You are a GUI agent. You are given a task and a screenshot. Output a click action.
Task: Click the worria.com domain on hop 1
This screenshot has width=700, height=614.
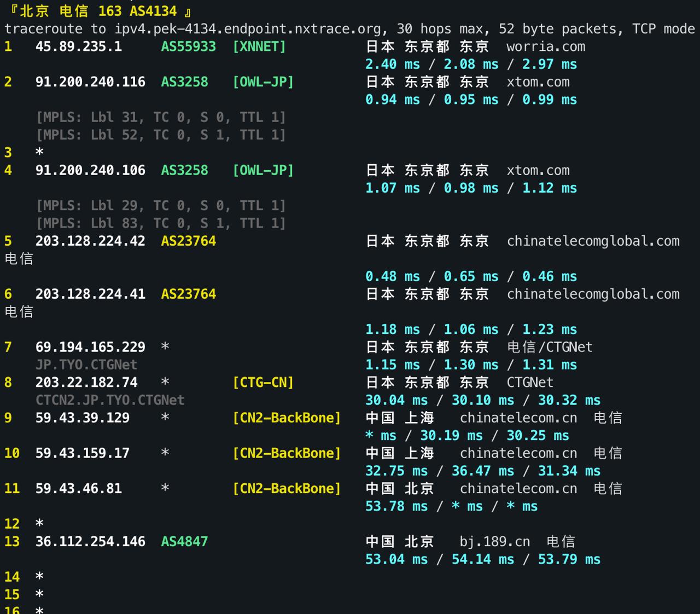coord(544,47)
